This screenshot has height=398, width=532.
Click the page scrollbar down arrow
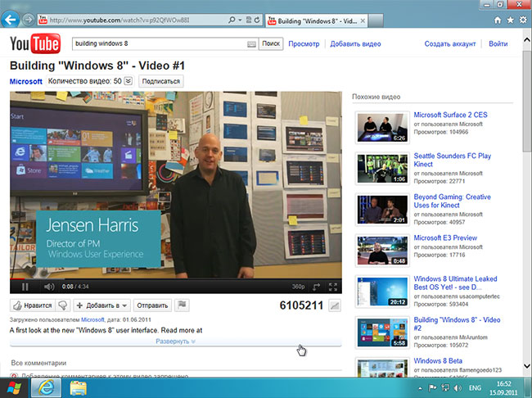tap(527, 366)
